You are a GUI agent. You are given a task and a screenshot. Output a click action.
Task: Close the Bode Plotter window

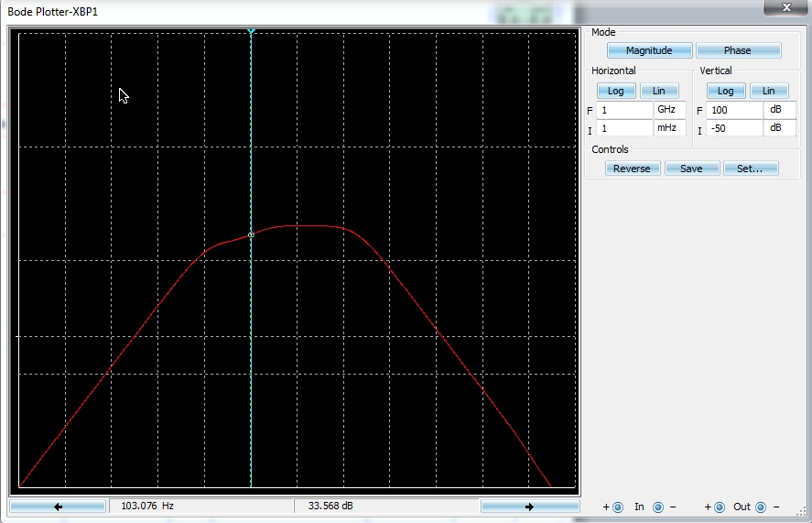pyautogui.click(x=785, y=8)
